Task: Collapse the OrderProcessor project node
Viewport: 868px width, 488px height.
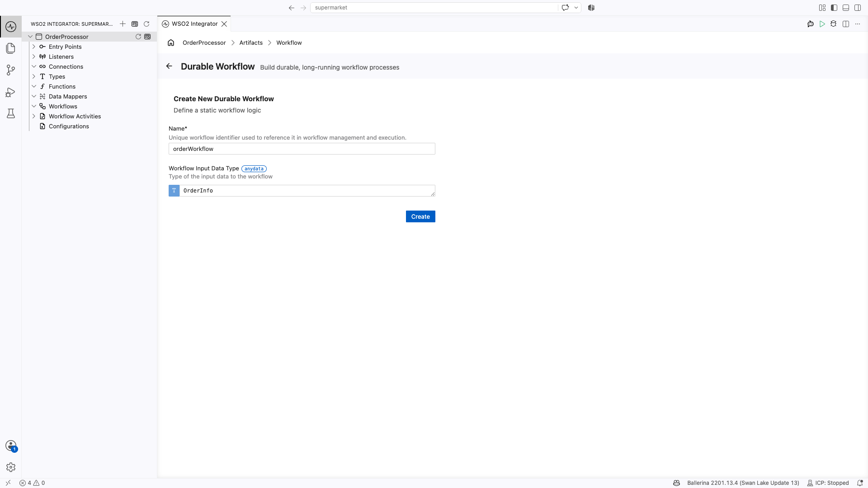Action: (30, 37)
